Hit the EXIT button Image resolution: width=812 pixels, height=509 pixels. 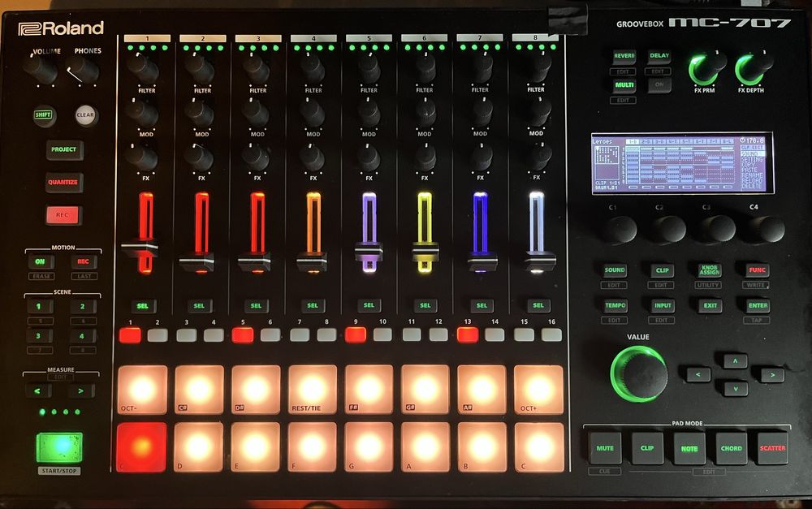pos(710,305)
